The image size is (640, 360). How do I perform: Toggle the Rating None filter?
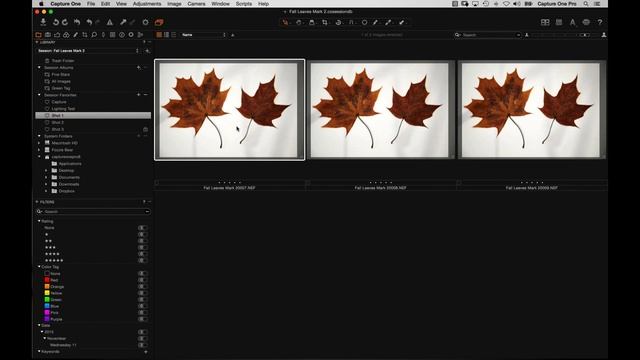coord(142,228)
